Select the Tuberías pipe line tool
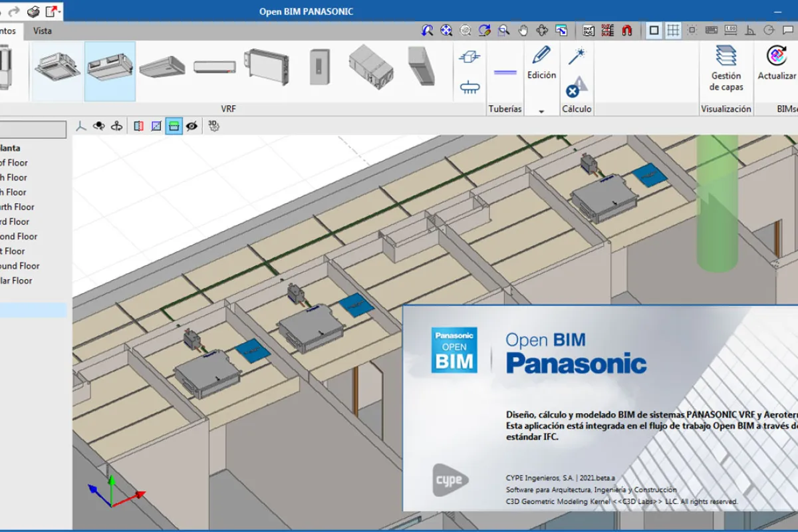This screenshot has height=532, width=798. point(505,72)
